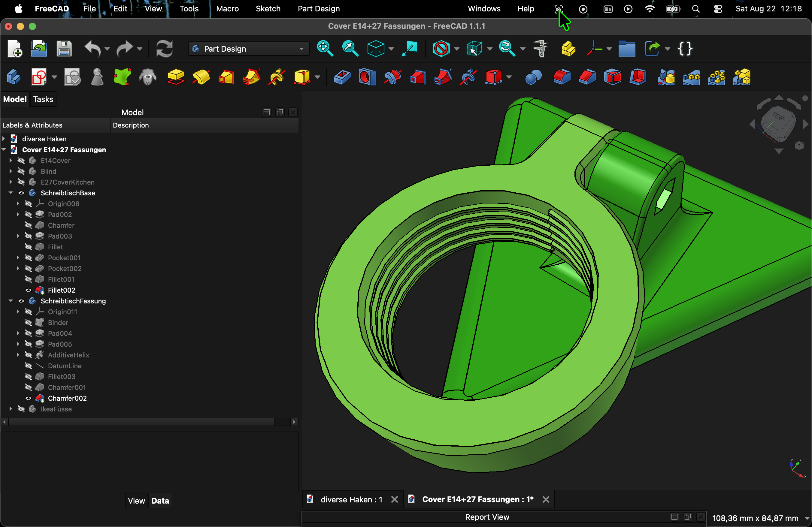Hide the Fillet002 feature
The width and height of the screenshot is (812, 527).
pos(28,290)
